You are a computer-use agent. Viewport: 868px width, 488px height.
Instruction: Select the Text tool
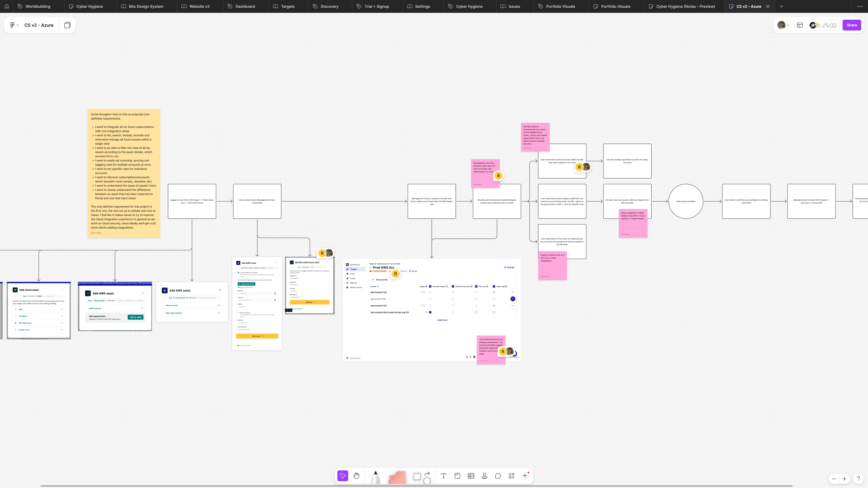pyautogui.click(x=443, y=476)
